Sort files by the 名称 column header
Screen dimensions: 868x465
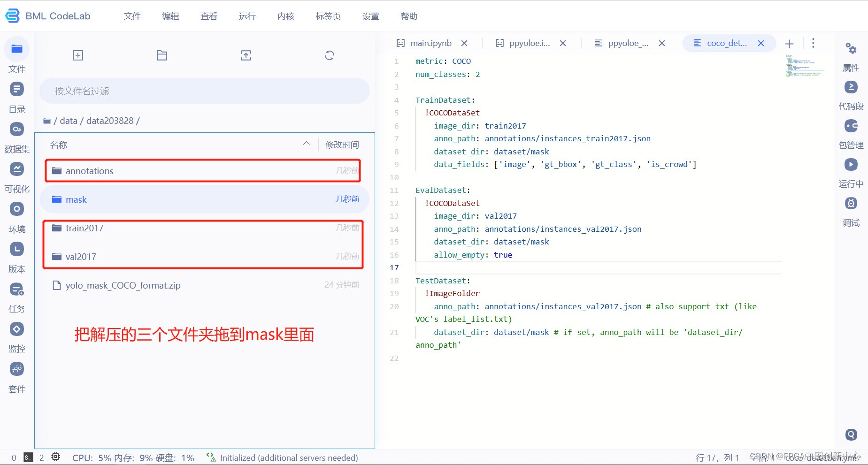[59, 145]
